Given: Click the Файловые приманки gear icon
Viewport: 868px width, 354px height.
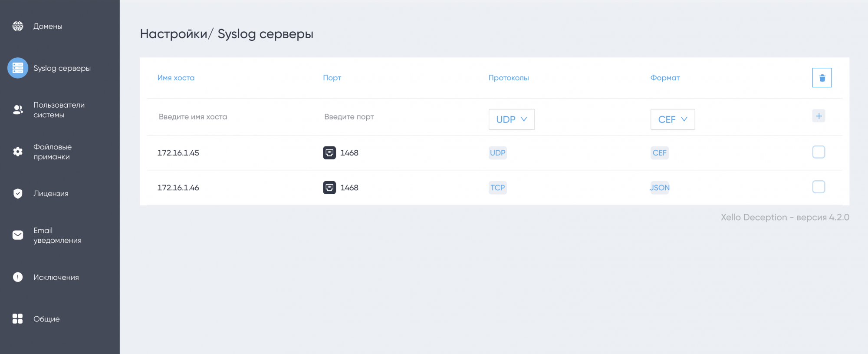Looking at the screenshot, I should (18, 152).
